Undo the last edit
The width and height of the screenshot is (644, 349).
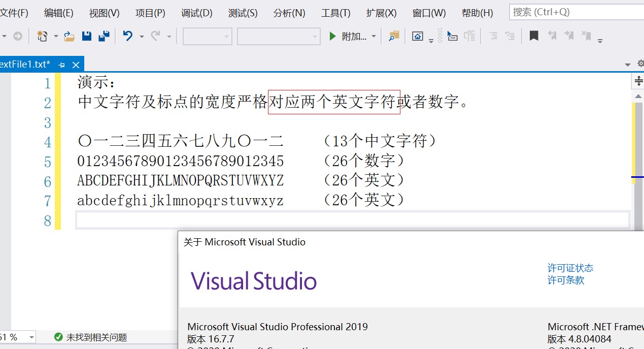[x=128, y=36]
